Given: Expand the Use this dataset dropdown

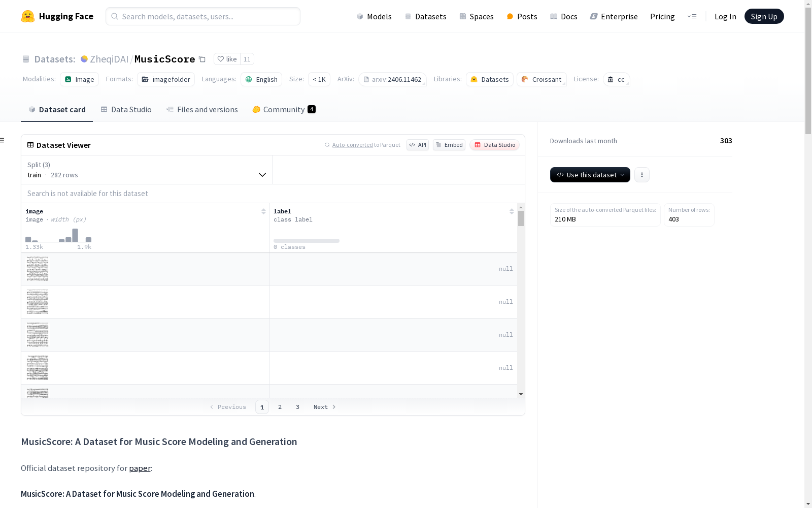Looking at the screenshot, I should pos(590,175).
